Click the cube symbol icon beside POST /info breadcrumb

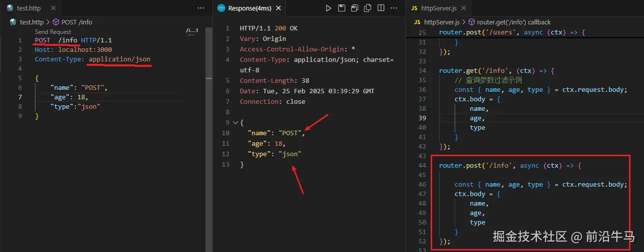[56, 22]
